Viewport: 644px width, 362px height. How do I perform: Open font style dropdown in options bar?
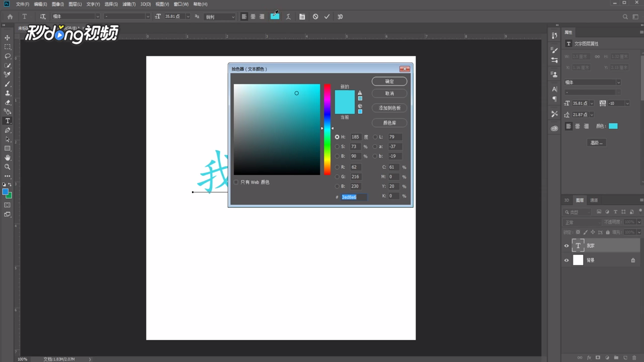click(147, 17)
